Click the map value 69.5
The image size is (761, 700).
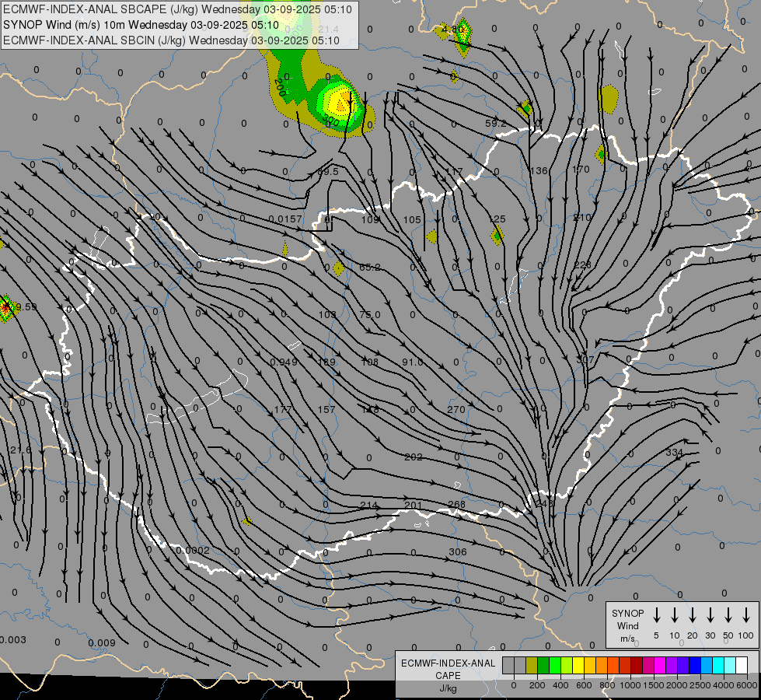pyautogui.click(x=328, y=171)
